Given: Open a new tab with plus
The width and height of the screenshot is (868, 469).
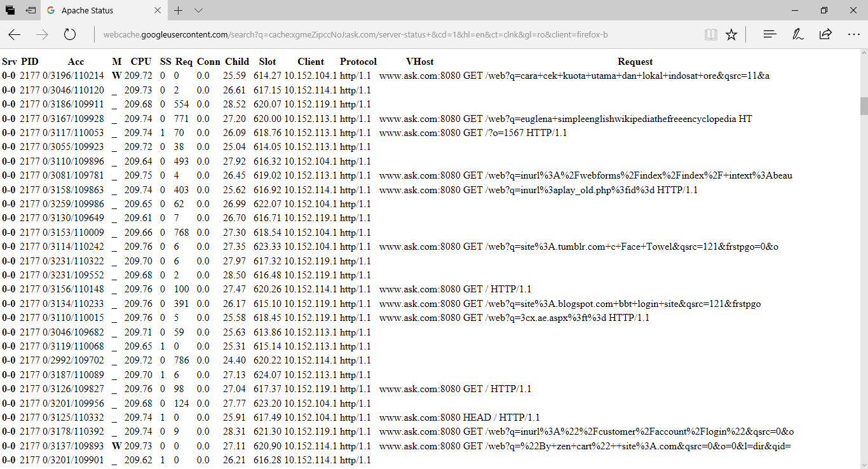Looking at the screenshot, I should [x=179, y=10].
